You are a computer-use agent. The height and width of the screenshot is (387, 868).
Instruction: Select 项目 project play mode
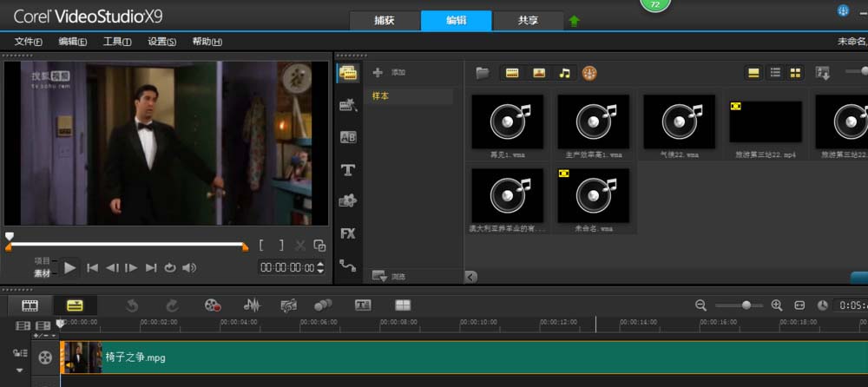point(43,261)
